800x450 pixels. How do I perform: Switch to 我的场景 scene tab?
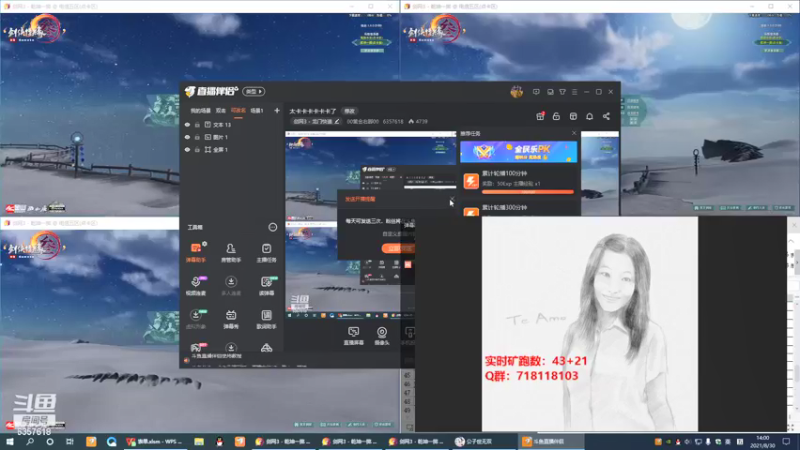(201, 110)
